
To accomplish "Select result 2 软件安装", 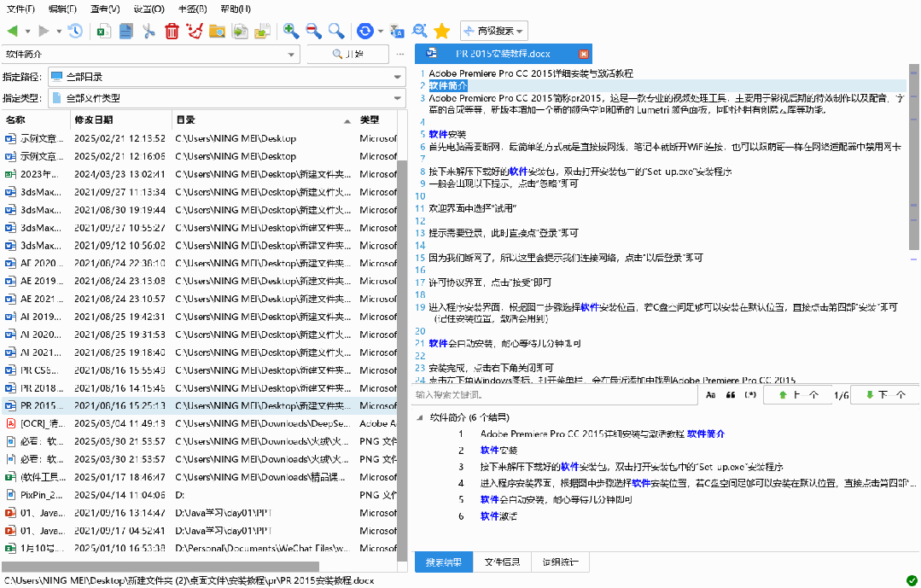I will [x=498, y=451].
